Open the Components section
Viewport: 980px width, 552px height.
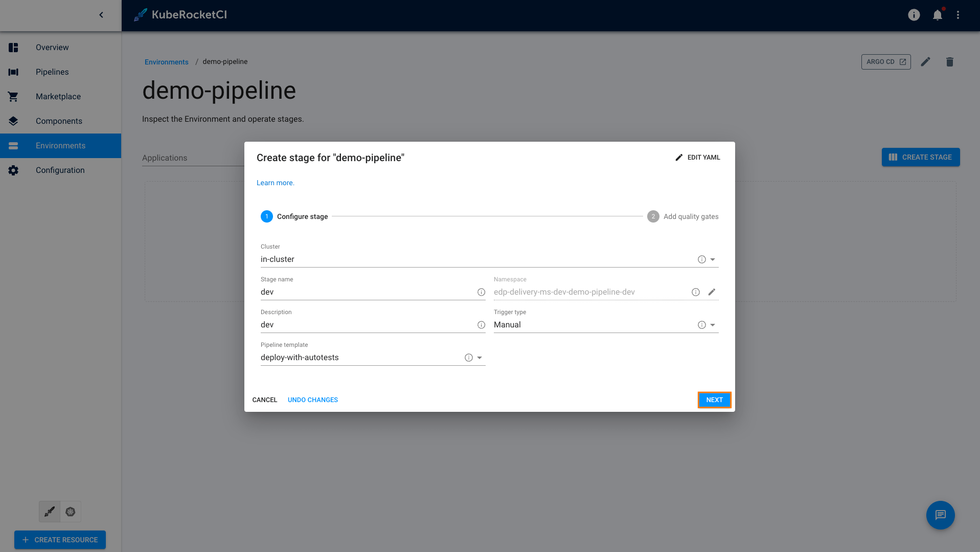pos(59,121)
